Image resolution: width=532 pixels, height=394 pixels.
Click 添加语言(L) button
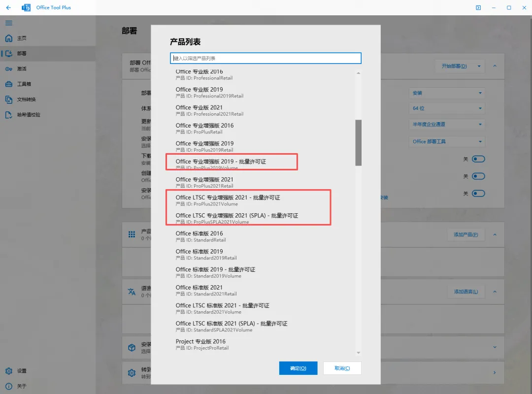point(466,292)
